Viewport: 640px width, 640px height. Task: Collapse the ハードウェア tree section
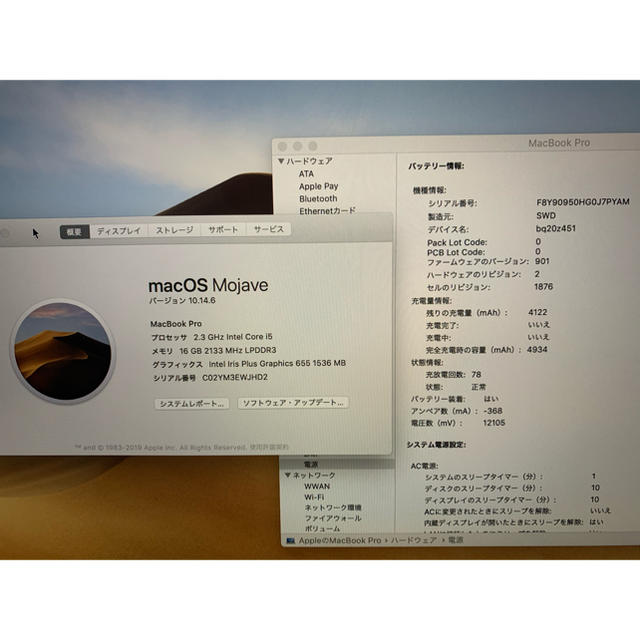(281, 161)
